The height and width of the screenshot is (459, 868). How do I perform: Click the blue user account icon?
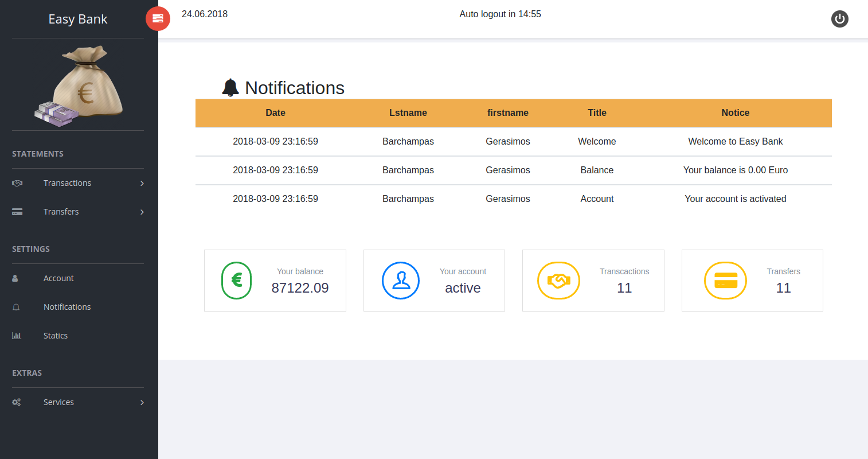[401, 281]
